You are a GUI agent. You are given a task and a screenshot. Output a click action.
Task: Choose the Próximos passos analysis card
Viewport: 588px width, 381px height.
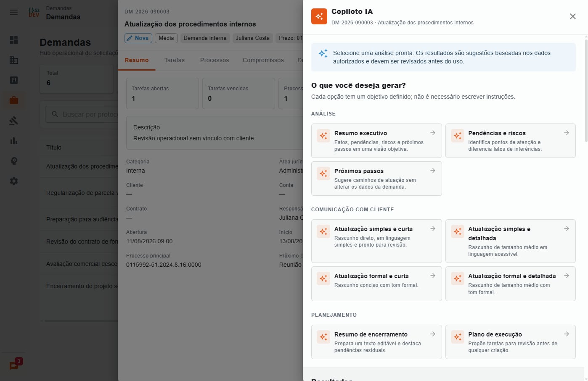(x=376, y=179)
